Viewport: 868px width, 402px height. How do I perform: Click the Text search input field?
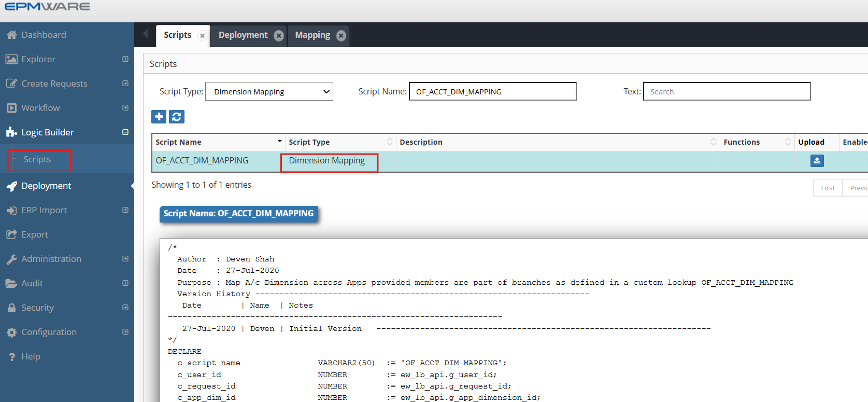(x=727, y=92)
